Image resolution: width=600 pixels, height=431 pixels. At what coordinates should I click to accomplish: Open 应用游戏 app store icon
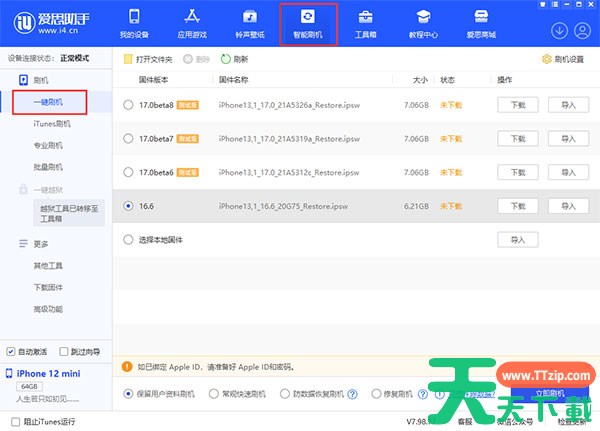[x=191, y=22]
